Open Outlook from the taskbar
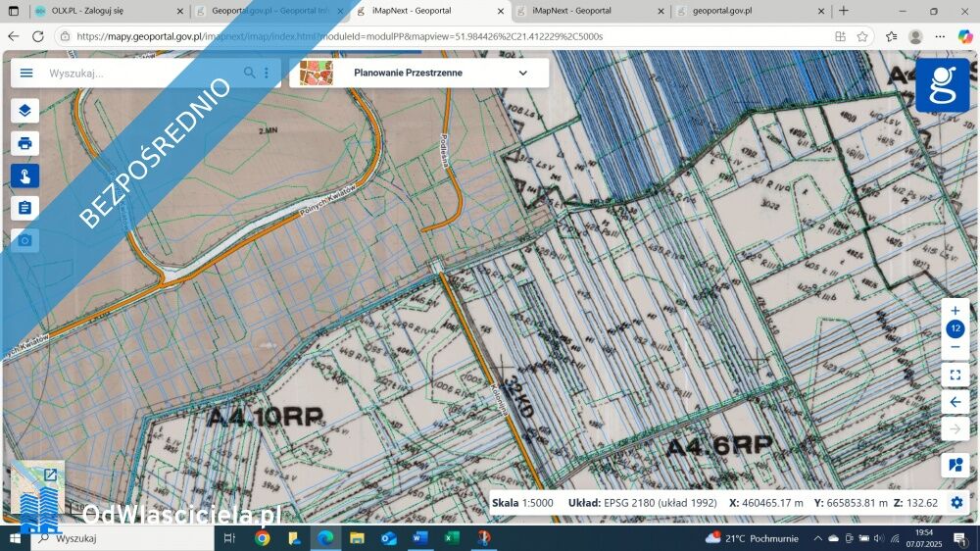The image size is (980, 551). click(389, 538)
